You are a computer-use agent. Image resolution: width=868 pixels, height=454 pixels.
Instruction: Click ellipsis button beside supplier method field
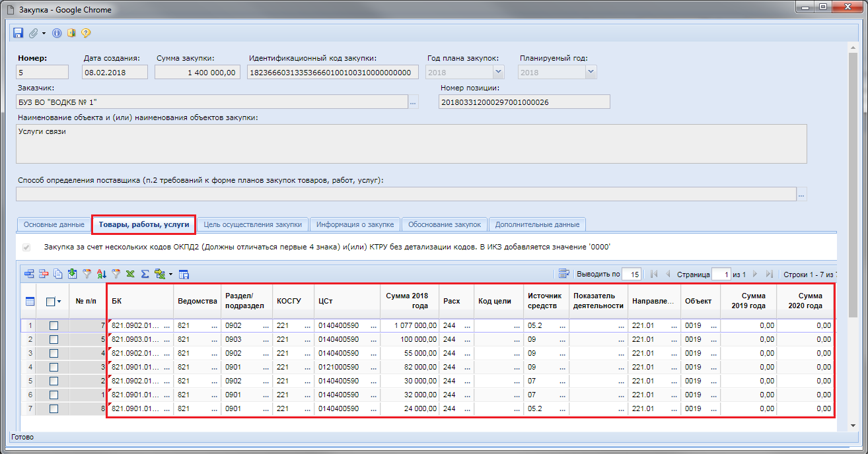coord(802,195)
